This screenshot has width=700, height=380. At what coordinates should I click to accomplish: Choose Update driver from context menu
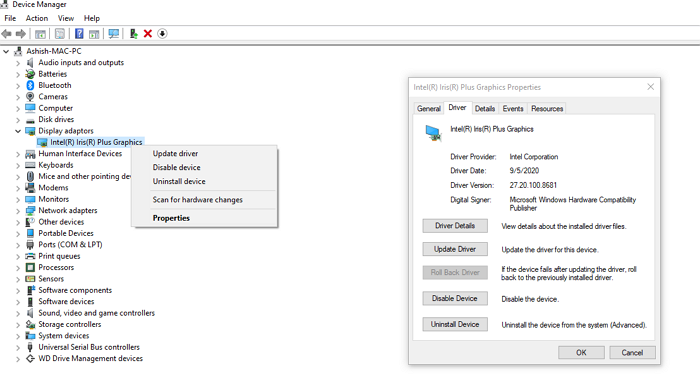point(204,154)
